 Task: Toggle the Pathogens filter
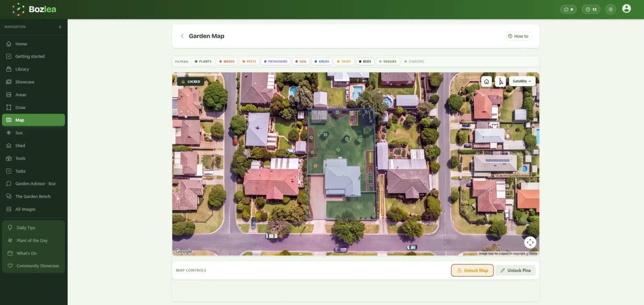(x=276, y=62)
